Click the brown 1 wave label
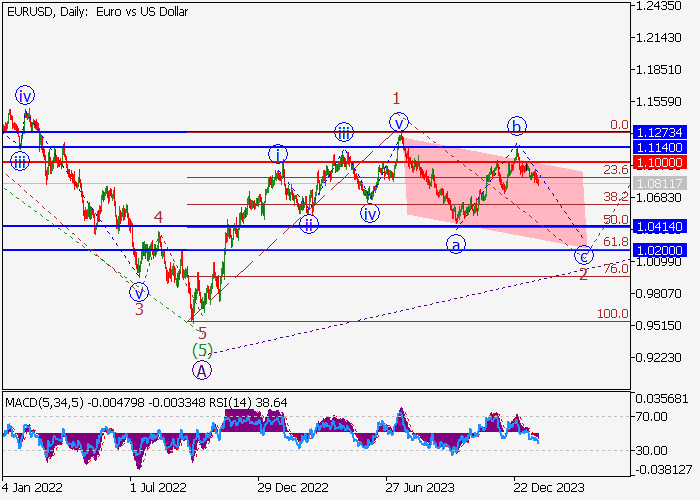 click(x=396, y=98)
